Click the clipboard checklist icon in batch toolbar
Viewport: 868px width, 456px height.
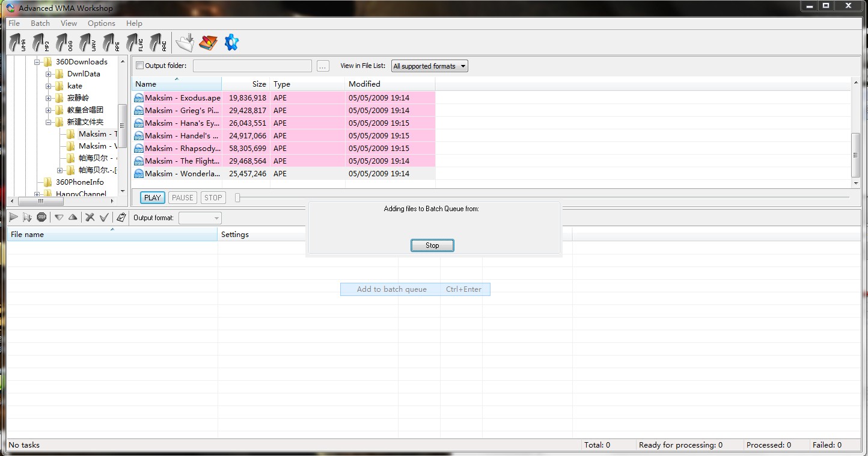[121, 217]
